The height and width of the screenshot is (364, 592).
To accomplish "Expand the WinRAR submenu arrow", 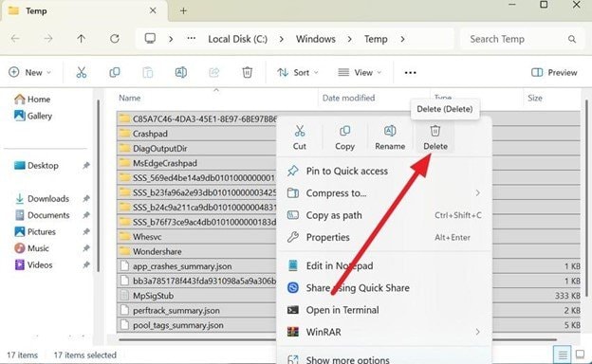I will coord(477,332).
